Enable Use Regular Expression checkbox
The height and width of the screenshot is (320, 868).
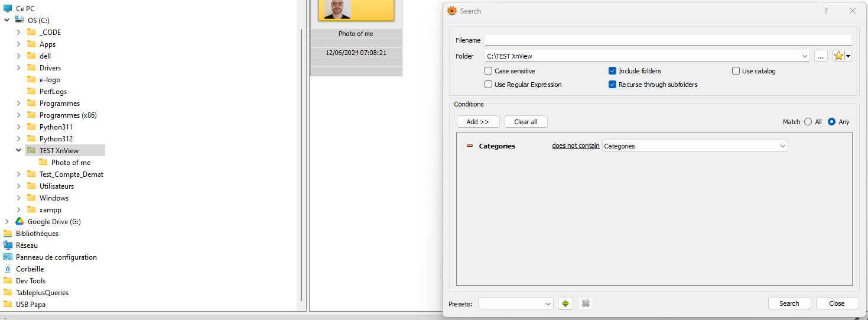click(488, 85)
